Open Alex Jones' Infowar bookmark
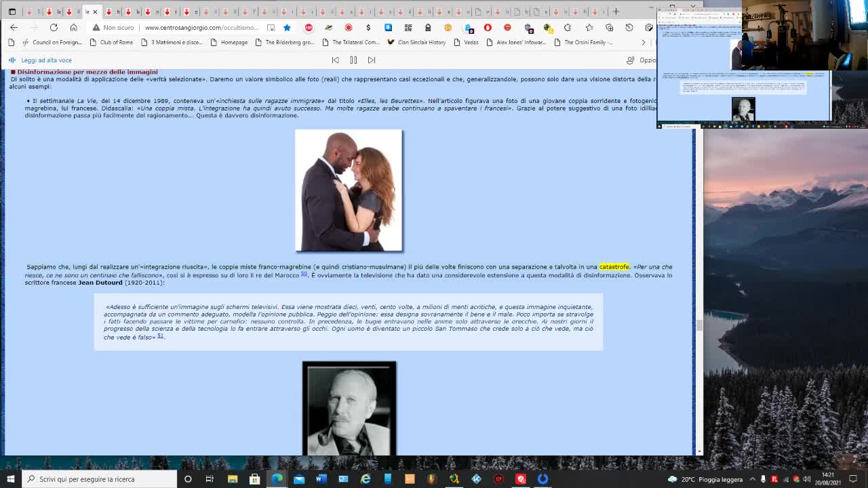This screenshot has height=488, width=868. click(x=516, y=42)
